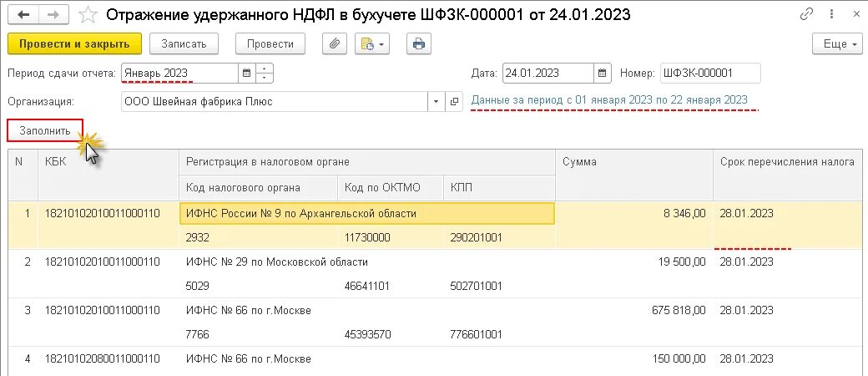Select the sum 675 818,00 cell
The width and height of the screenshot is (868, 376).
point(633,310)
